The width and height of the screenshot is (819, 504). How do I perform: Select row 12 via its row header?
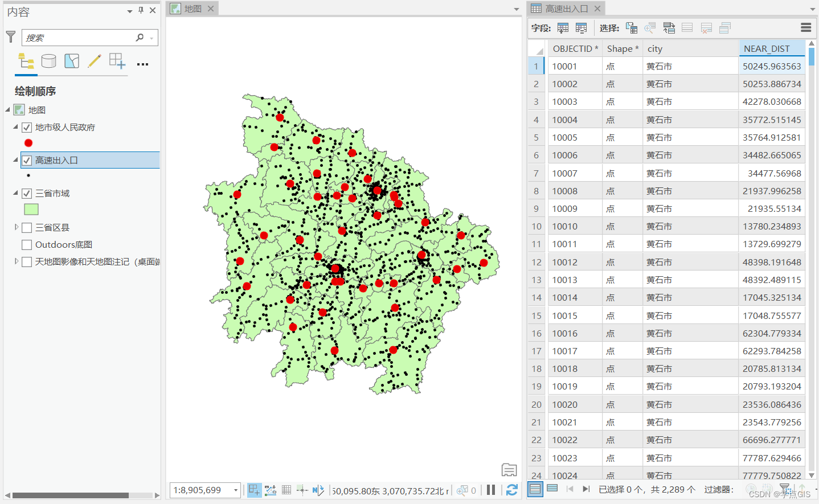tap(536, 262)
